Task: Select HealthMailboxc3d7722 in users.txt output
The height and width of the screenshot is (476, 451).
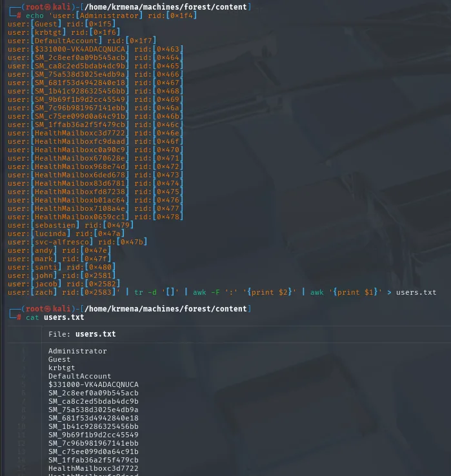Action: 94,468
